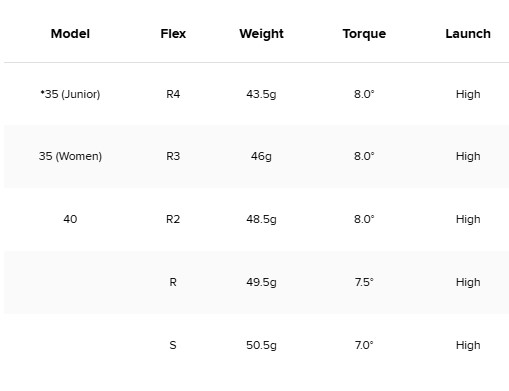Click the S flex cell
This screenshot has width=509, height=391.
click(173, 345)
